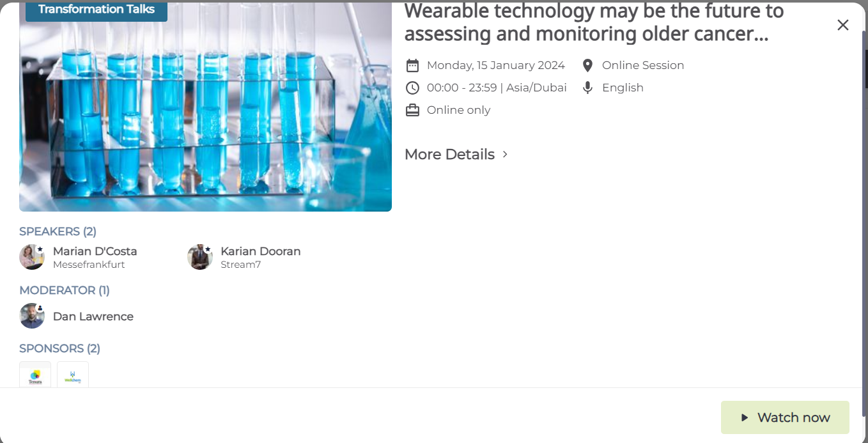Open Karian Dooran speaker profile name
The height and width of the screenshot is (443, 868).
point(261,251)
